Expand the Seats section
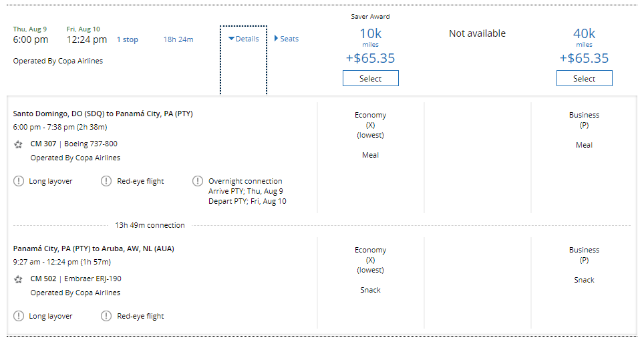Viewport: 644px width, 342px height. (x=286, y=39)
